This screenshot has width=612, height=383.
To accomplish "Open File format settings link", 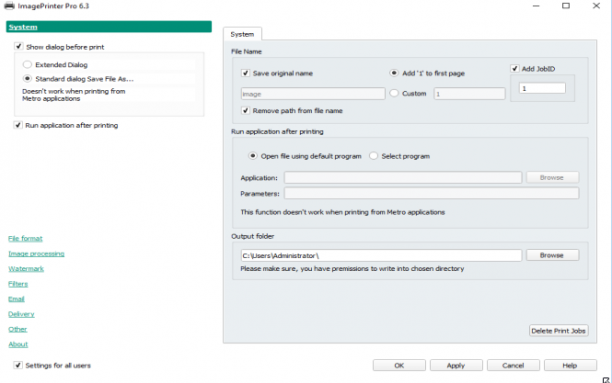I will point(25,239).
